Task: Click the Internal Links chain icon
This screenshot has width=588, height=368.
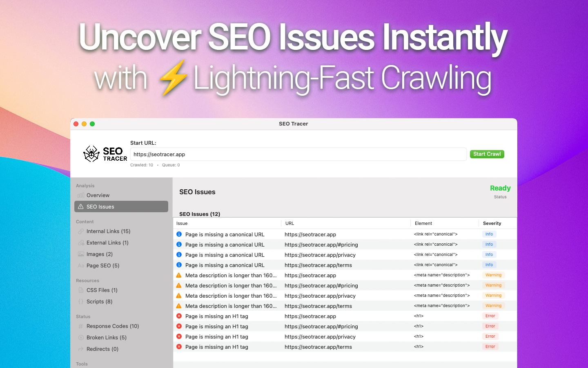Action: (x=81, y=231)
